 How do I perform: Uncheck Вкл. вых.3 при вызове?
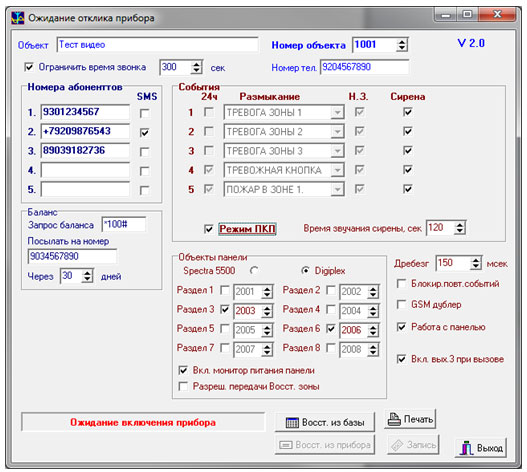[x=401, y=359]
